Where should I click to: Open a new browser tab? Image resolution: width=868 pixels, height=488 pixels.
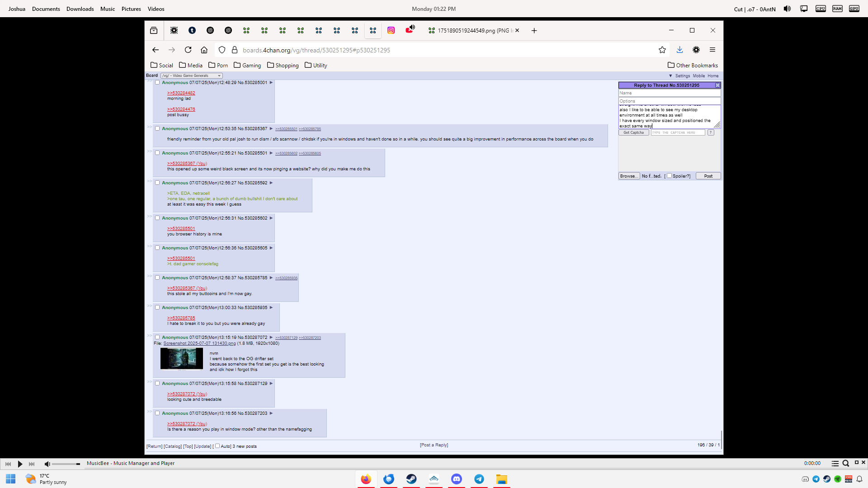pos(534,30)
